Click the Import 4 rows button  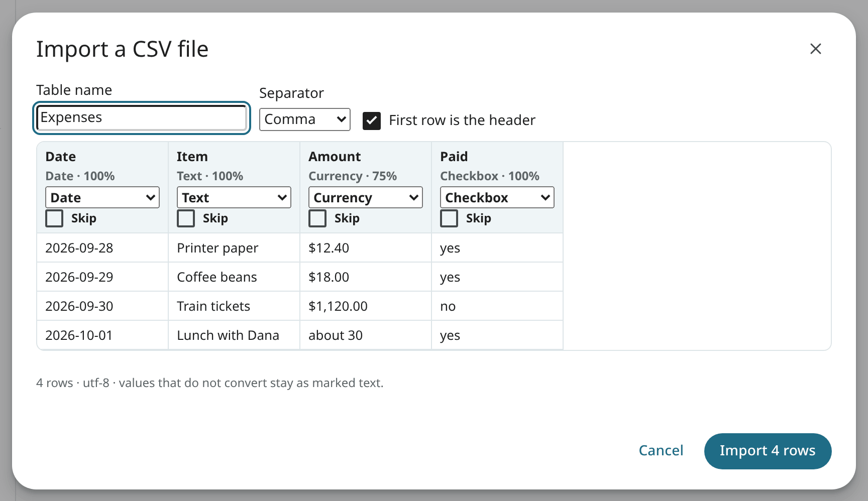(x=768, y=451)
